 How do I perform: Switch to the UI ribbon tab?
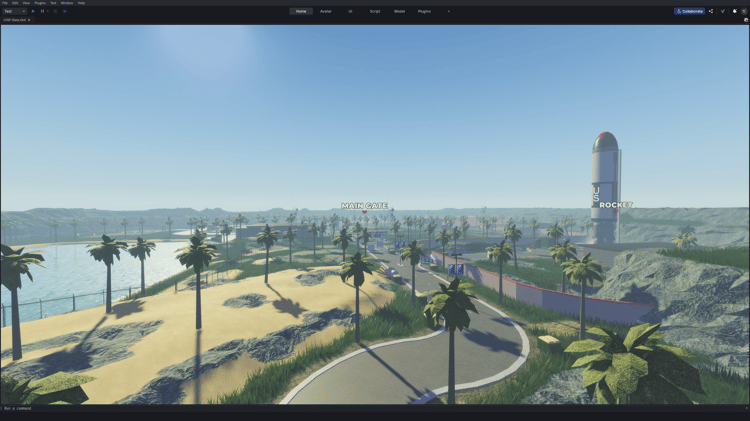pos(350,11)
